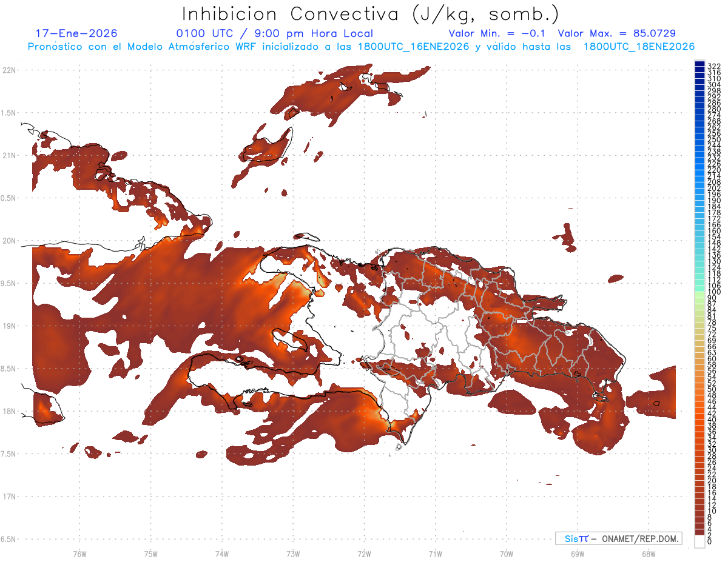Click the '22N' latitude label
The height and width of the screenshot is (562, 728).
click(10, 70)
